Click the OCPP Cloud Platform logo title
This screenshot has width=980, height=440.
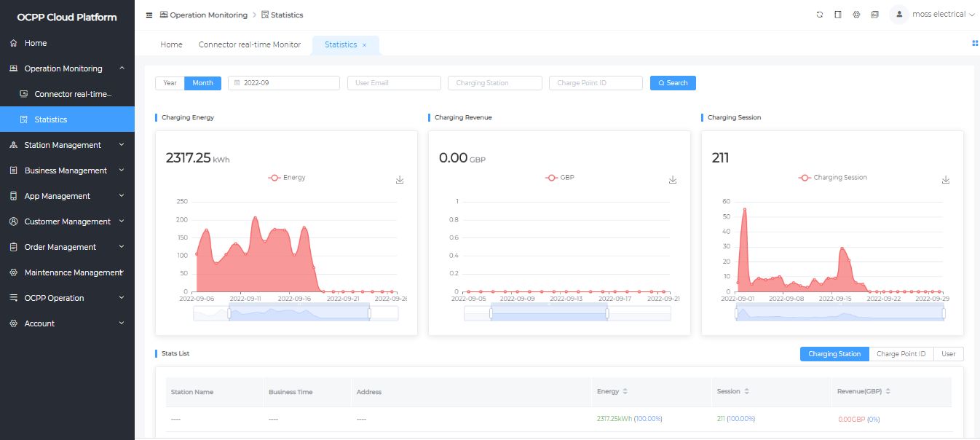tap(67, 17)
